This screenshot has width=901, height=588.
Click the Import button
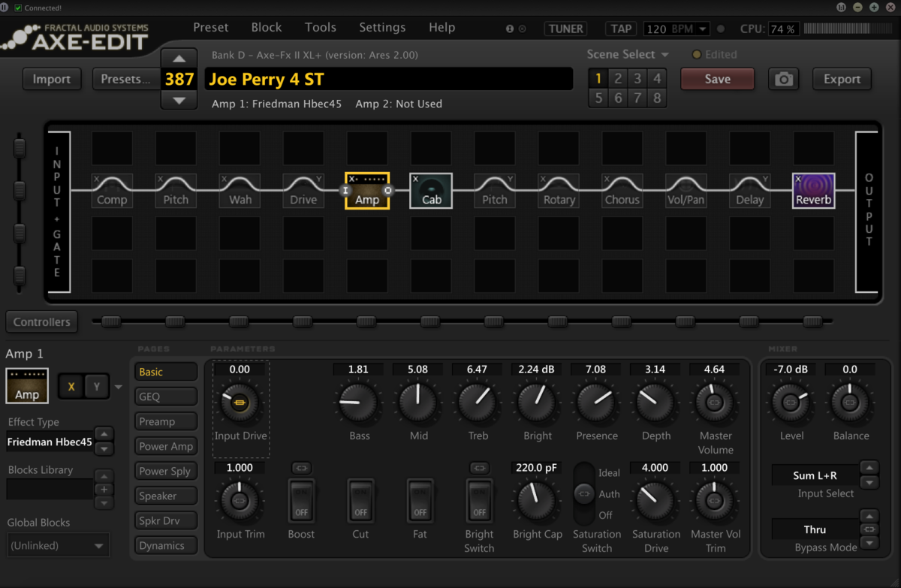pos(52,79)
